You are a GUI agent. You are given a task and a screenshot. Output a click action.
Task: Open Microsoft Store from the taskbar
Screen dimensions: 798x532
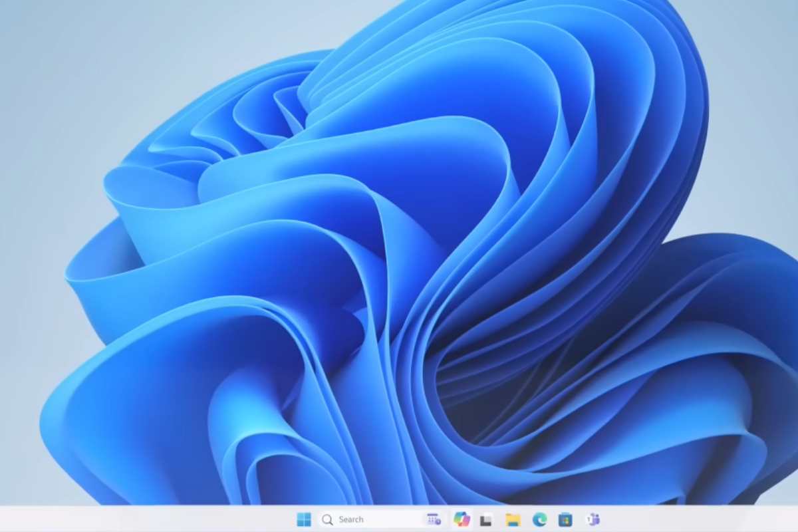coord(565,519)
